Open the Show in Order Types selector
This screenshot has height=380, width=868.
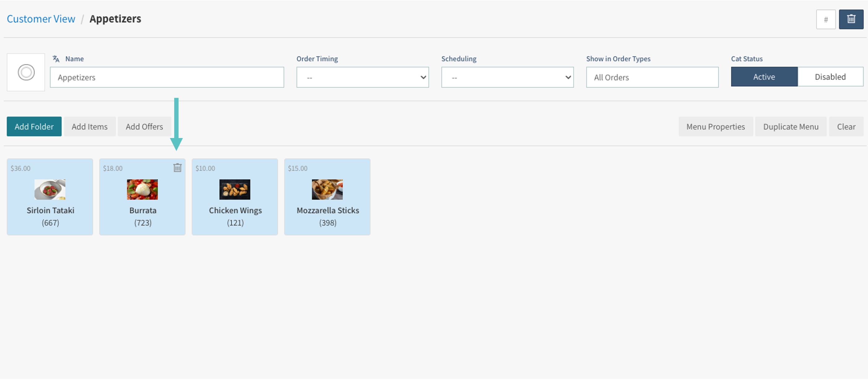coord(652,77)
